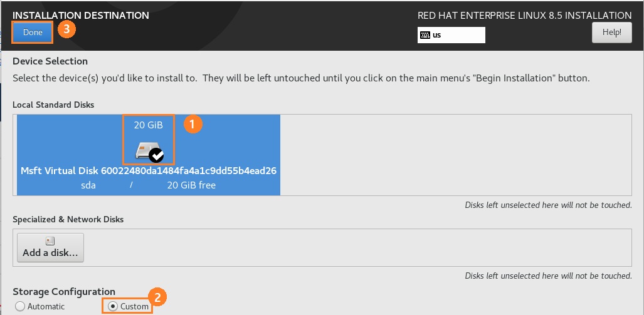Select the hard drive disk icon
The width and height of the screenshot is (644, 315).
(144, 149)
